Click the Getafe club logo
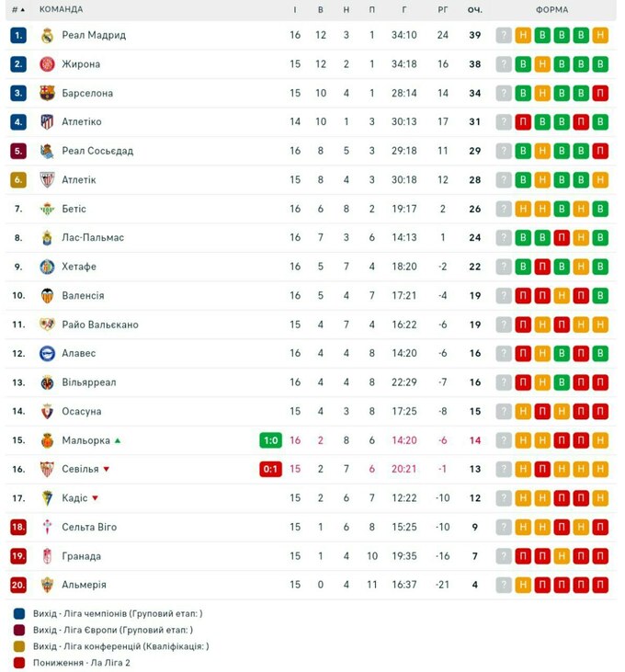625x672 pixels. [x=48, y=267]
